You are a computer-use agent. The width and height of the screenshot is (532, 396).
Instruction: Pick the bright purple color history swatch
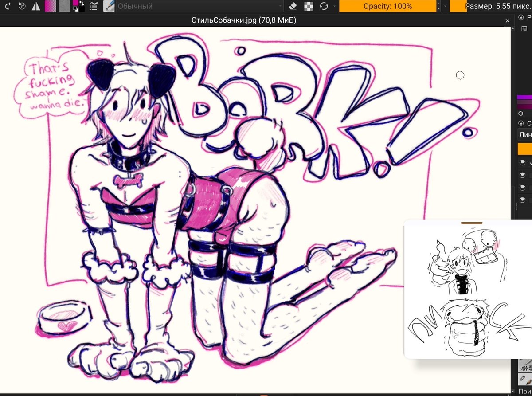524,97
